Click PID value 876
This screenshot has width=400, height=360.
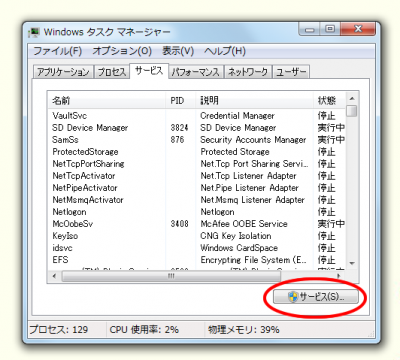coord(177,140)
